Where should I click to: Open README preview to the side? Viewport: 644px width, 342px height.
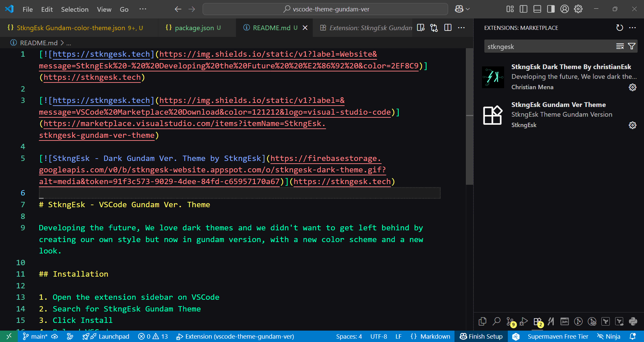pyautogui.click(x=421, y=28)
